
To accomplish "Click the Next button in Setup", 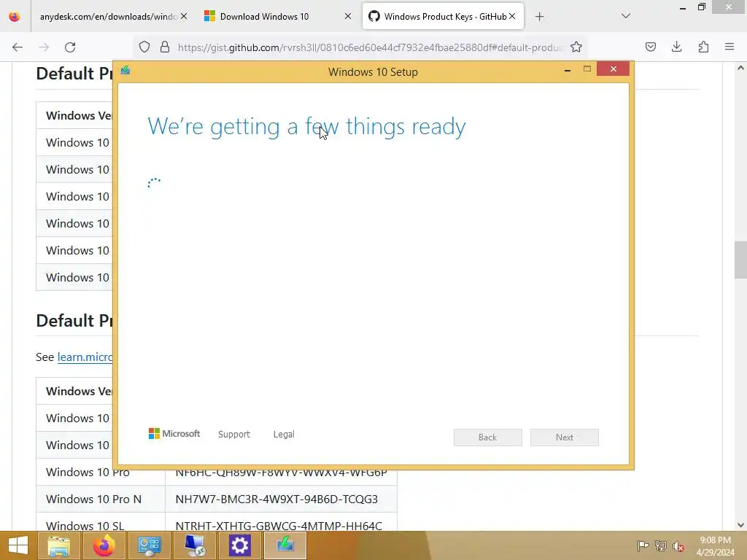I will coord(565,437).
